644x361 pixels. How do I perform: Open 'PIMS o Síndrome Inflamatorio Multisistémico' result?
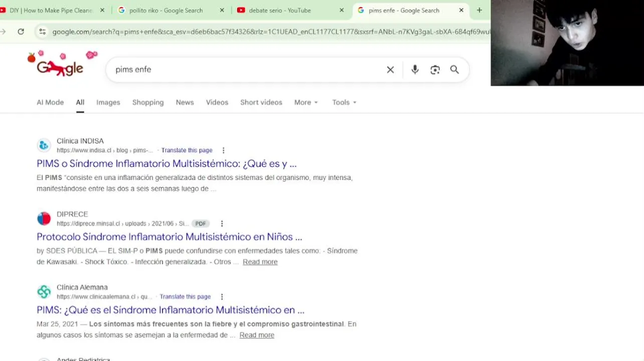click(167, 163)
